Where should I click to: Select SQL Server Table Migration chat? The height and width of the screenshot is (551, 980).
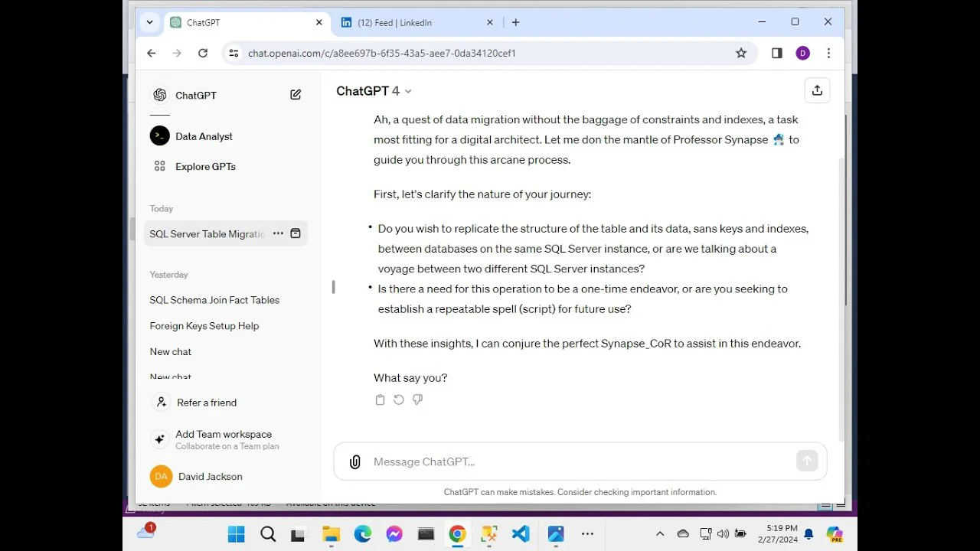[x=207, y=233]
